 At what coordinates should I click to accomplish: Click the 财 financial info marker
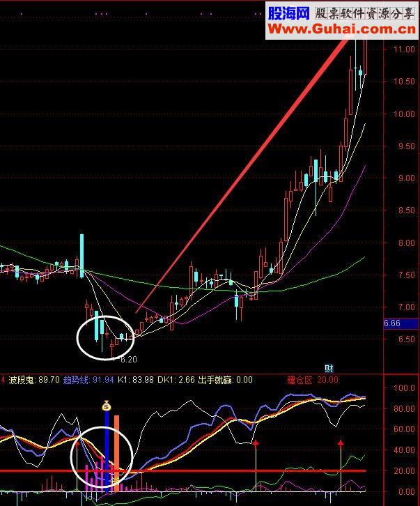click(x=329, y=368)
